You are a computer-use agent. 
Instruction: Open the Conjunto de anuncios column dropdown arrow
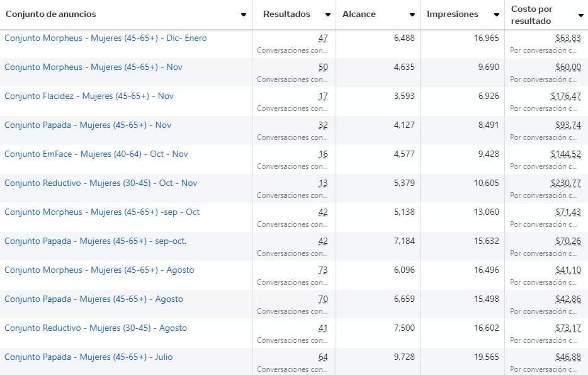click(x=243, y=15)
